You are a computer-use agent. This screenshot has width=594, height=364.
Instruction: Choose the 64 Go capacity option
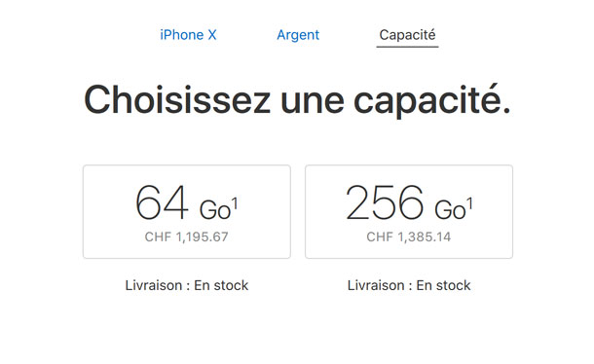[187, 212]
